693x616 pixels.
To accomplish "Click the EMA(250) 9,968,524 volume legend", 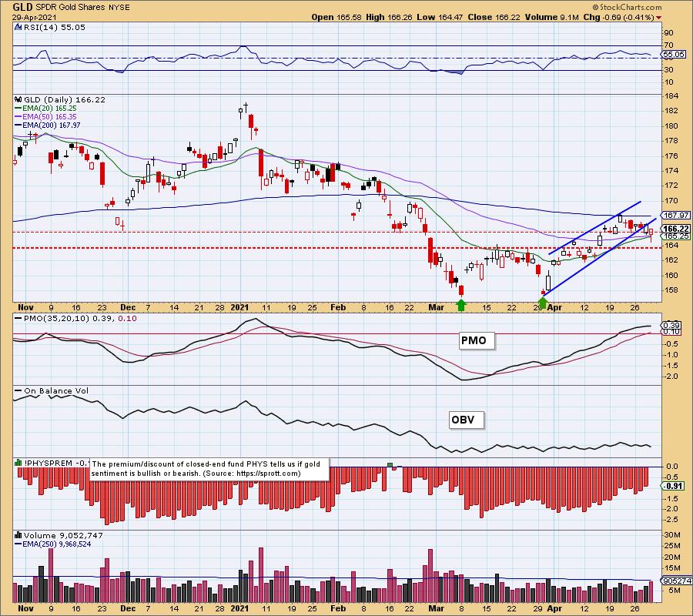I will [53, 544].
